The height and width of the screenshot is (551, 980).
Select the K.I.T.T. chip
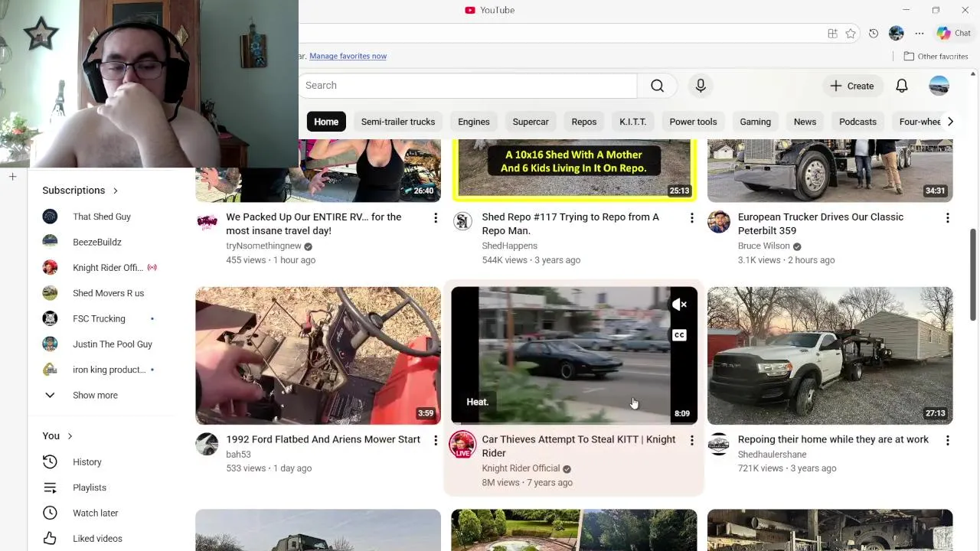(x=633, y=122)
